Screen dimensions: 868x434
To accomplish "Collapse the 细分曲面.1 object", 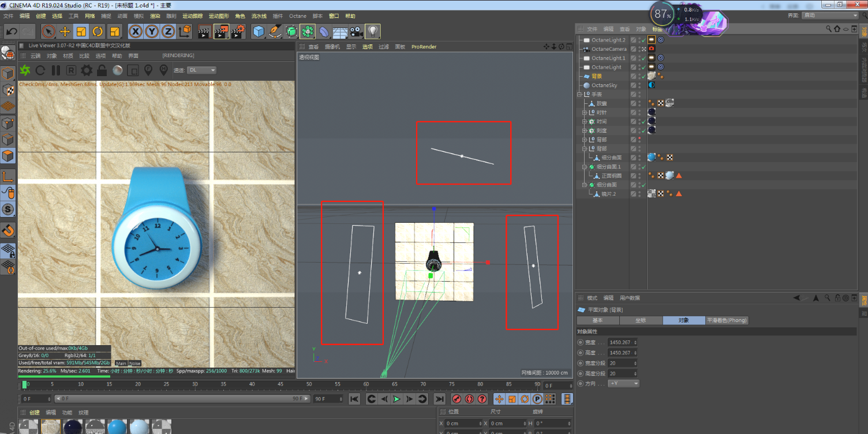I will tap(585, 167).
